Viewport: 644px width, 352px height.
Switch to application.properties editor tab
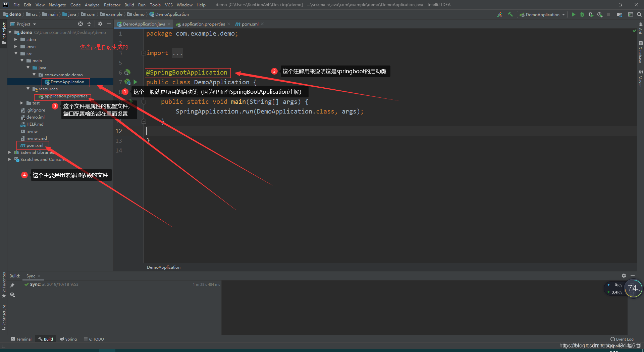click(203, 24)
